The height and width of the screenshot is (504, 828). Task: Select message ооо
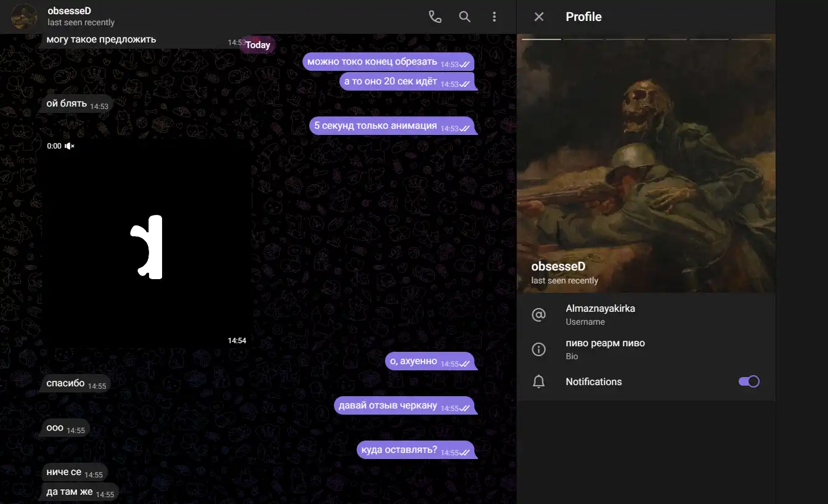(66, 428)
